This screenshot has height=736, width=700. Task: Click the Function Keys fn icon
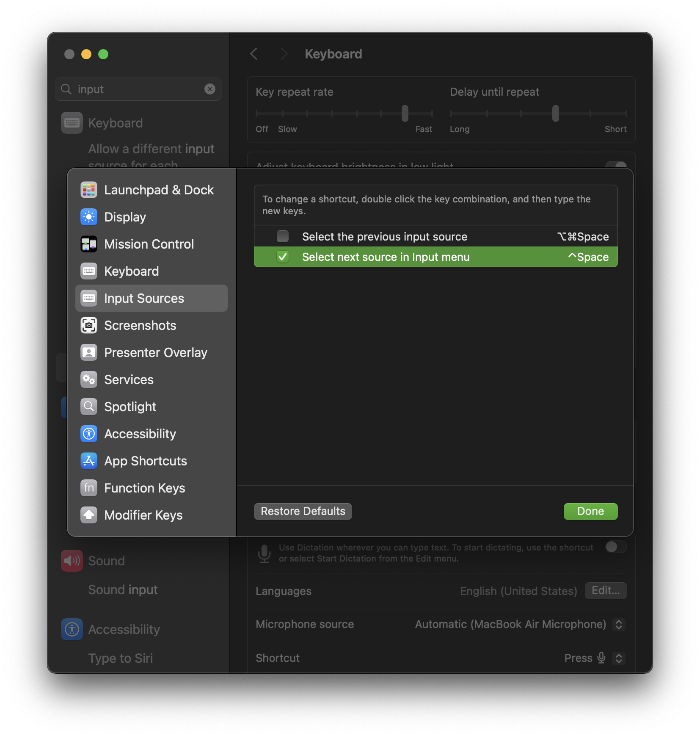[89, 488]
